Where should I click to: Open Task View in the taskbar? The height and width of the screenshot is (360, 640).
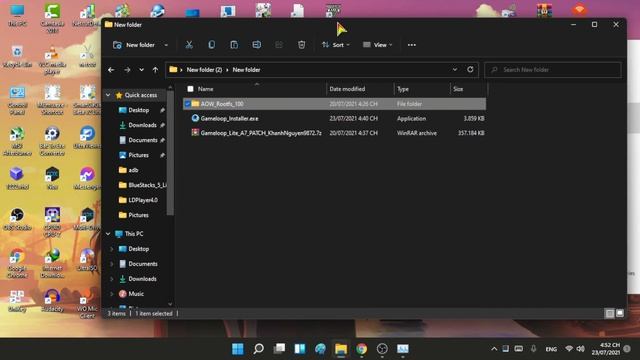279,349
